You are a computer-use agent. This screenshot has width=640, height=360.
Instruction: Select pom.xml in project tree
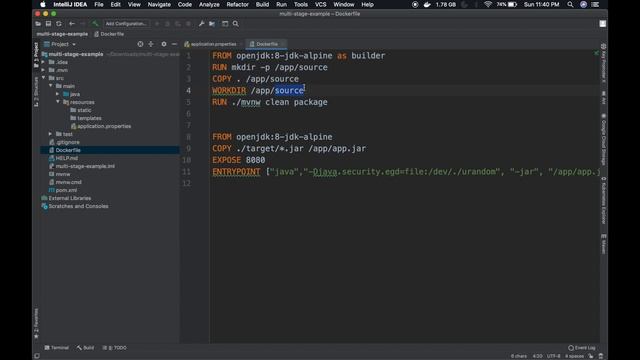point(67,190)
